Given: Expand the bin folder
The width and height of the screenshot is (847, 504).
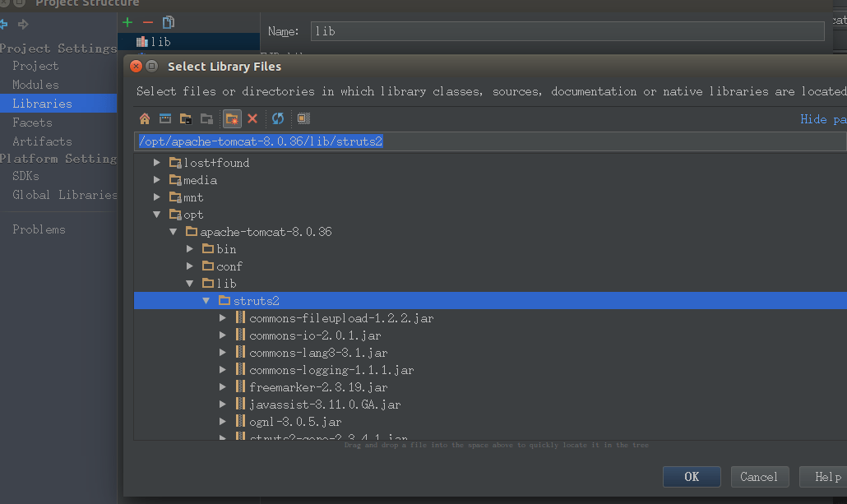Looking at the screenshot, I should point(190,249).
